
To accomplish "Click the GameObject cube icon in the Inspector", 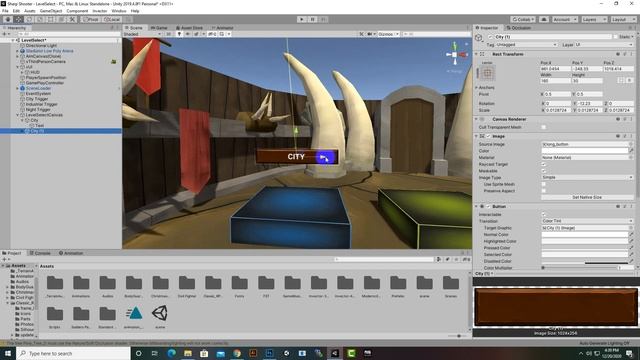I will 478,37.
